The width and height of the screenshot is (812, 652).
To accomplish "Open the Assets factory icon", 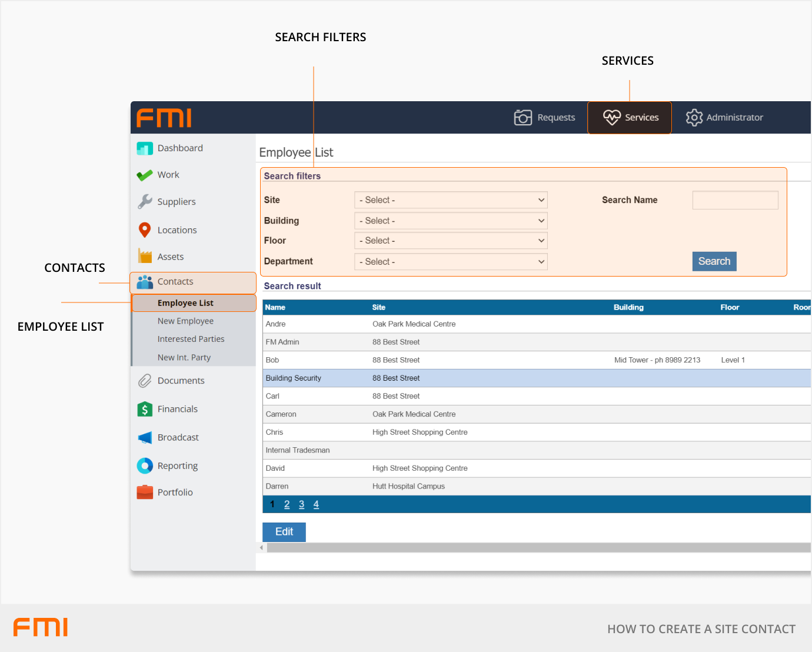I will click(x=145, y=257).
